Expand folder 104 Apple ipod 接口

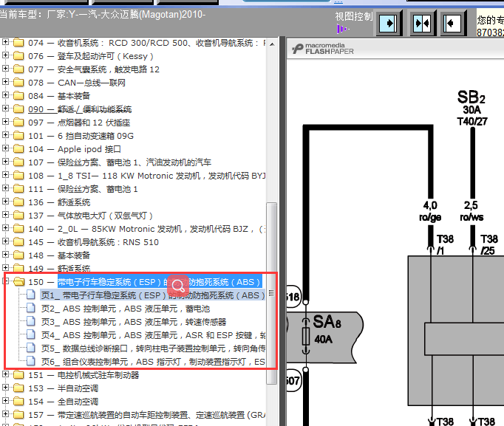click(x=5, y=148)
